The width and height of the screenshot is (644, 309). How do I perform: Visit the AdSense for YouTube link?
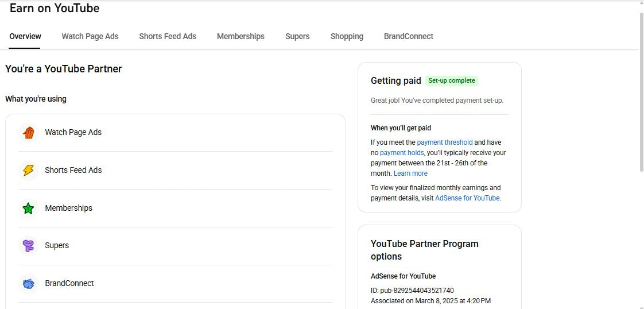coord(467,198)
